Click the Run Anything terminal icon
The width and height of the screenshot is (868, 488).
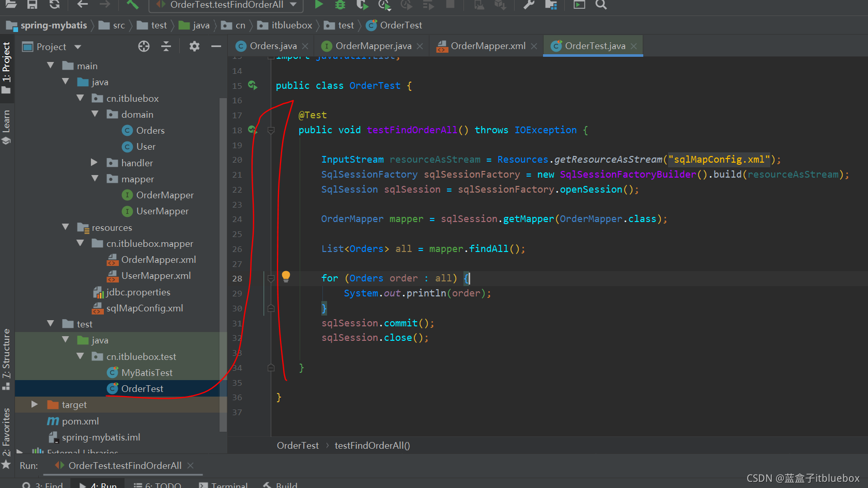[x=579, y=5]
